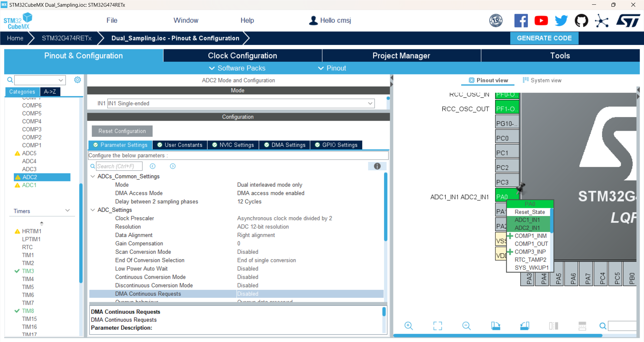Open the Help menu

[x=247, y=20]
